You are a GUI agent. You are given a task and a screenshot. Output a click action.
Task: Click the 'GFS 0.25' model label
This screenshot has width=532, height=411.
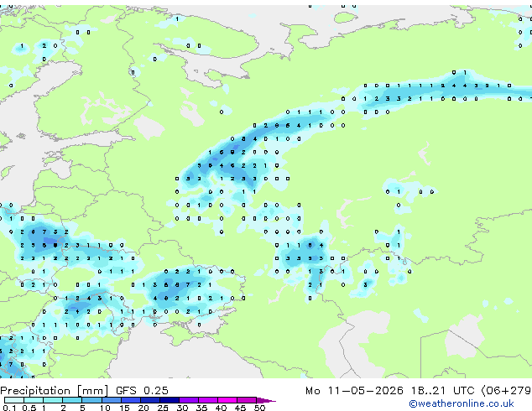tap(142, 391)
